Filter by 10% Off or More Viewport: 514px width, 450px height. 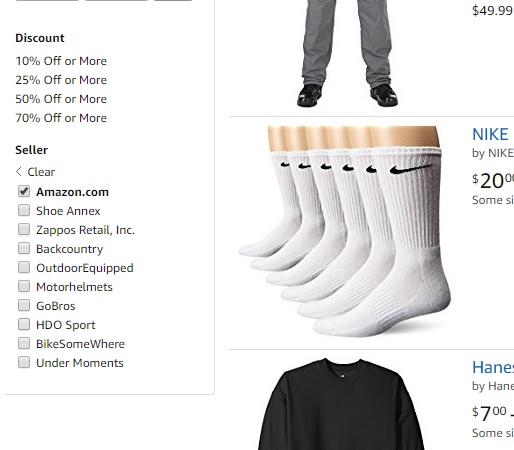click(61, 61)
